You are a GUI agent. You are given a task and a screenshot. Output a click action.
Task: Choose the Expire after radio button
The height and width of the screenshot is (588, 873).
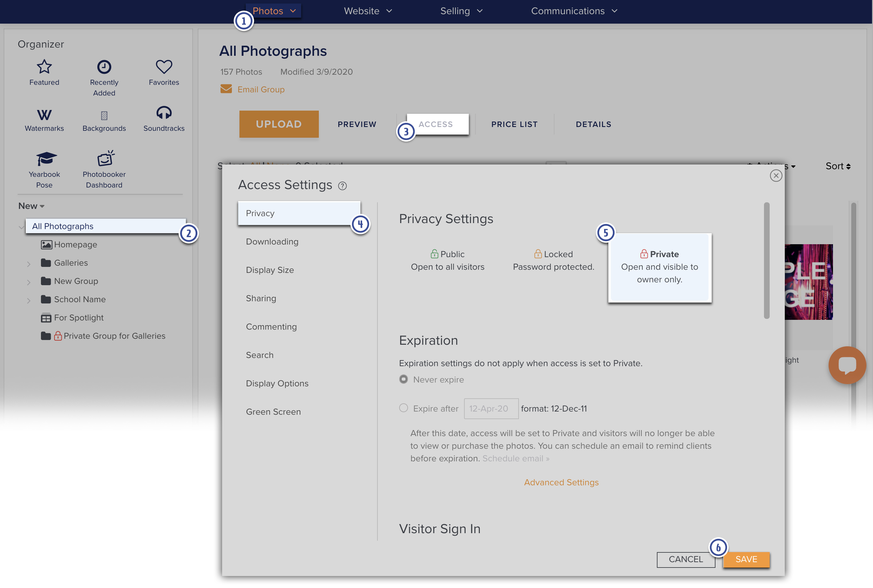click(x=403, y=408)
